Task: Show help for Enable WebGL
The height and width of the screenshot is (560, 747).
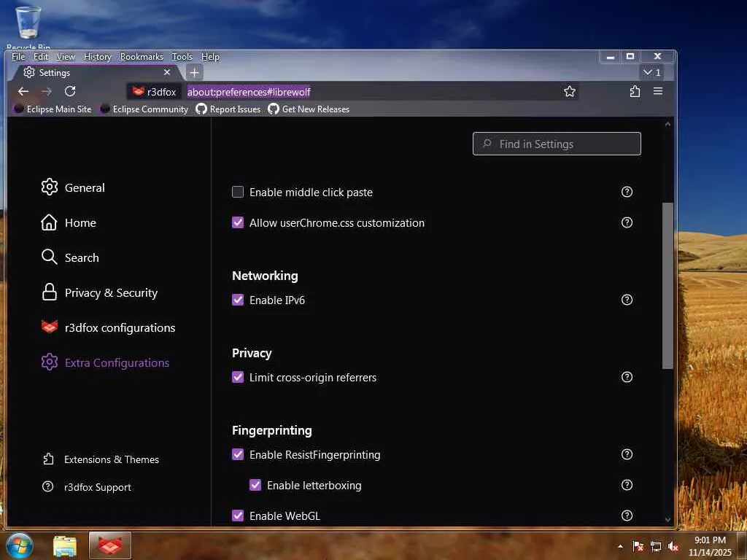Action: click(x=627, y=516)
